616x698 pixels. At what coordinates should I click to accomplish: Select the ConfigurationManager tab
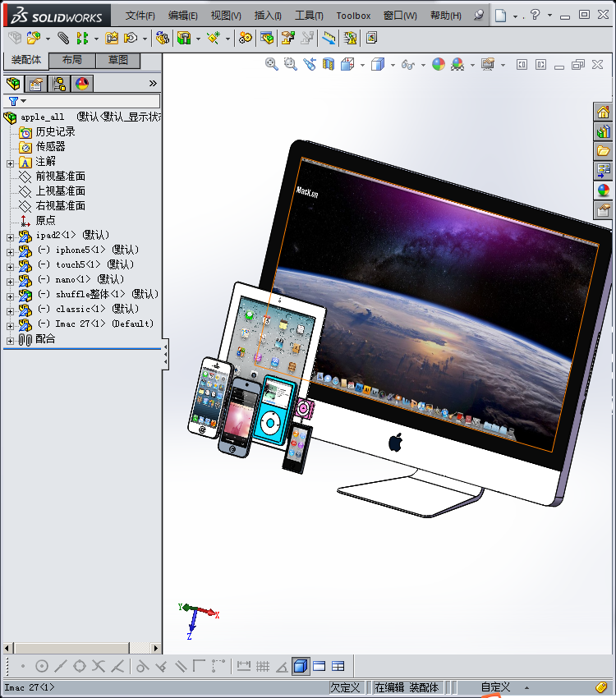tap(59, 84)
